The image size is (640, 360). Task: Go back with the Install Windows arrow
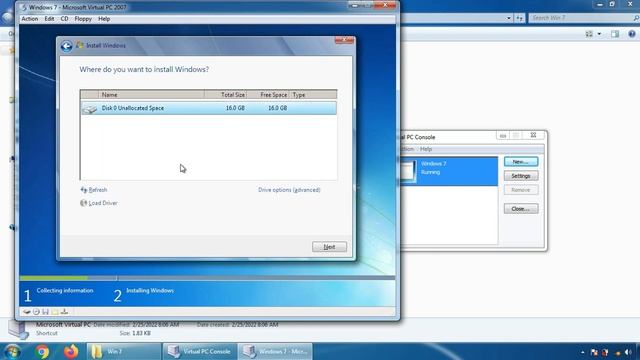[67, 46]
